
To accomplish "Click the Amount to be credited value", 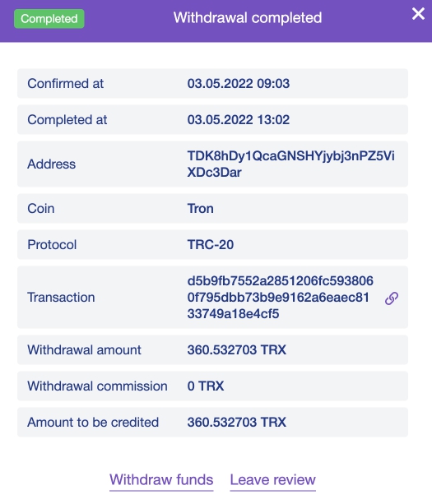I will coord(237,422).
